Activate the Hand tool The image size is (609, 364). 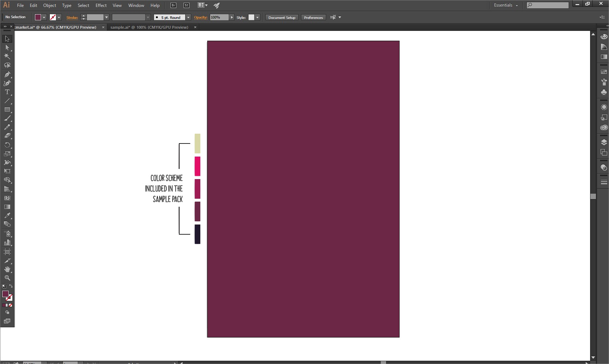7,269
